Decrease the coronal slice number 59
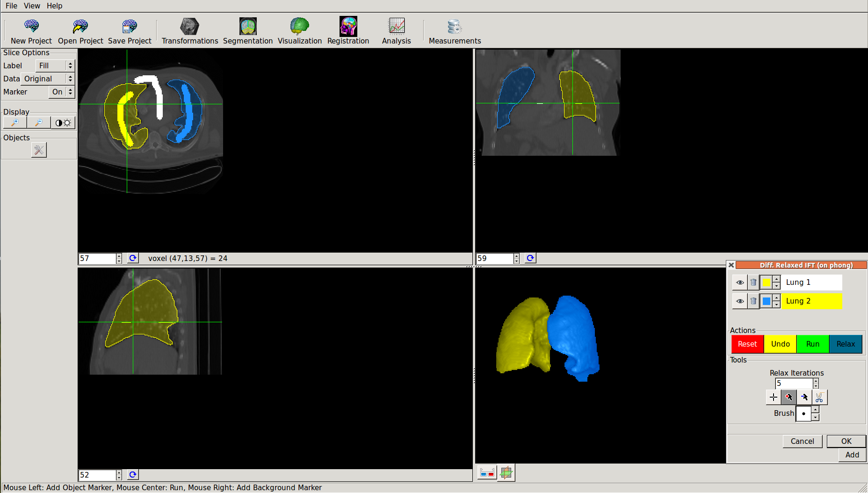The image size is (868, 493). 516,261
